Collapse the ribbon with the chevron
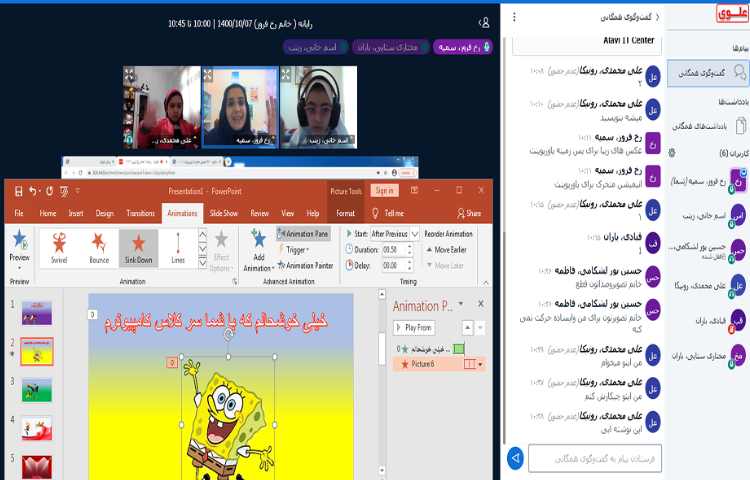The image size is (750, 480). (485, 283)
